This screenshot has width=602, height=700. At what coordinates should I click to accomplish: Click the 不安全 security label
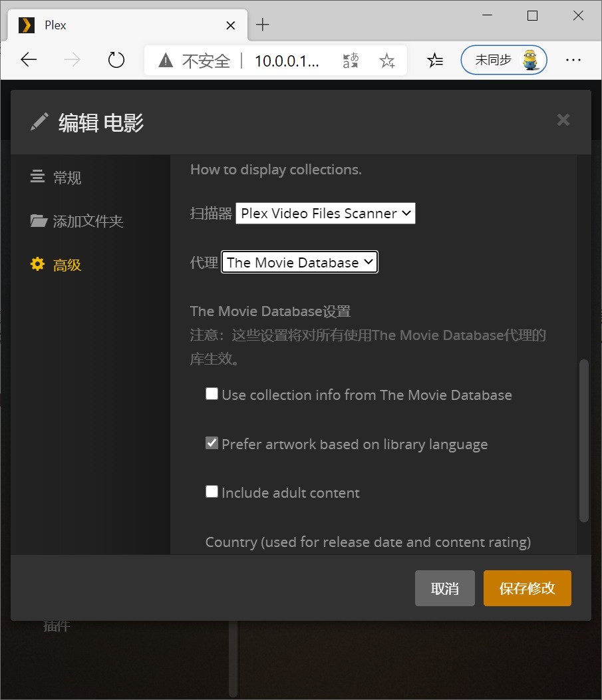click(206, 61)
